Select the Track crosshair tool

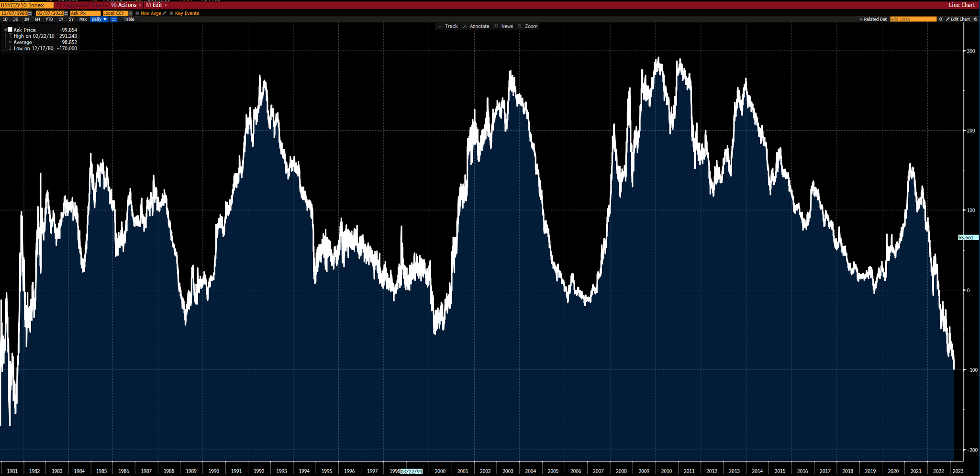tap(448, 26)
